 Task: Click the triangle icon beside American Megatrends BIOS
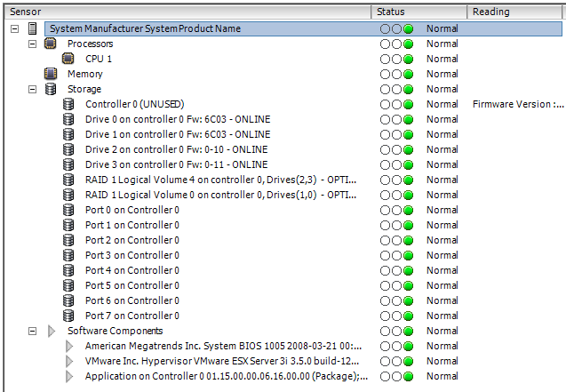coord(69,346)
